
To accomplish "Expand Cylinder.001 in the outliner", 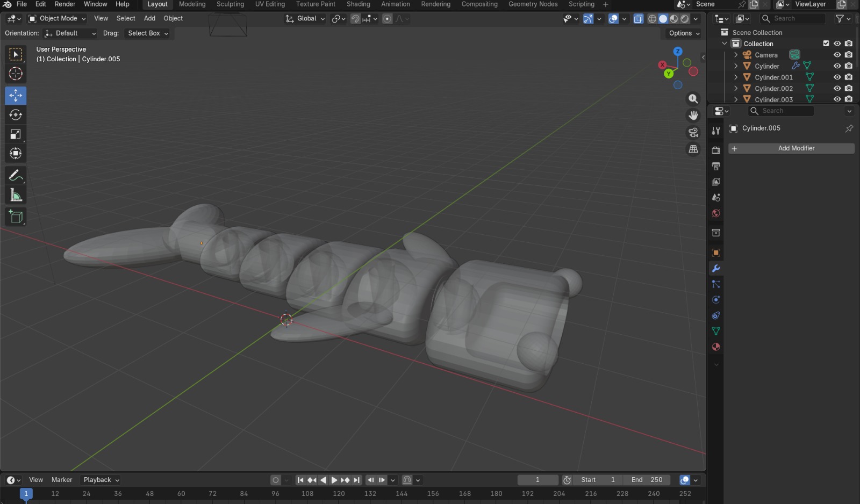I will pos(736,77).
